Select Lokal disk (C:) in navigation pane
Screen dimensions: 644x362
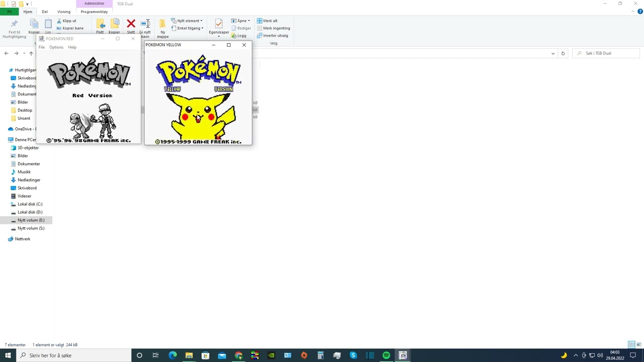coord(27,204)
